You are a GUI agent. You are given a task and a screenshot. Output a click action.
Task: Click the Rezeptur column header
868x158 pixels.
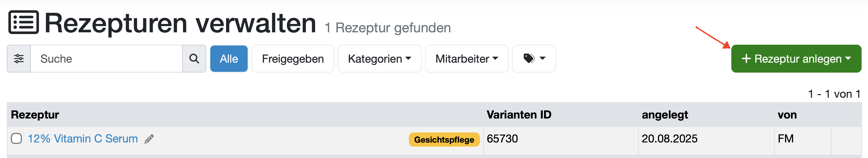35,115
